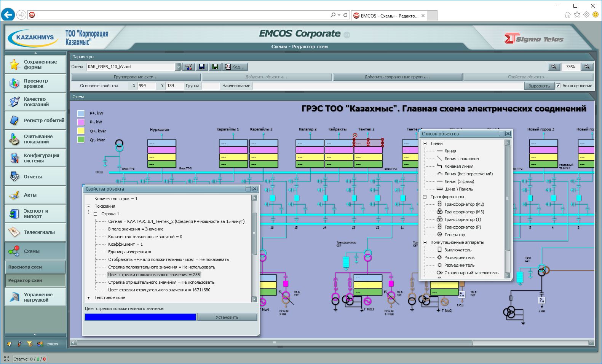
Task: Save scheme with blue floppy icon
Action: point(202,67)
